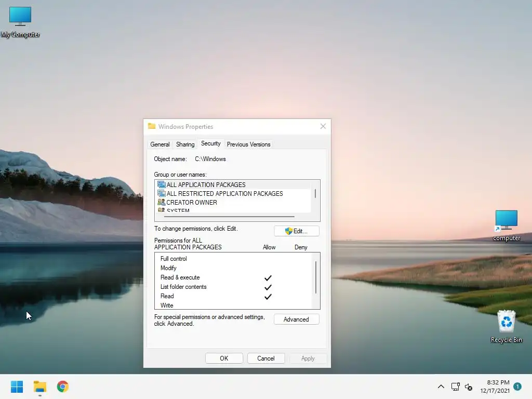Select the Security tab

coord(211,143)
